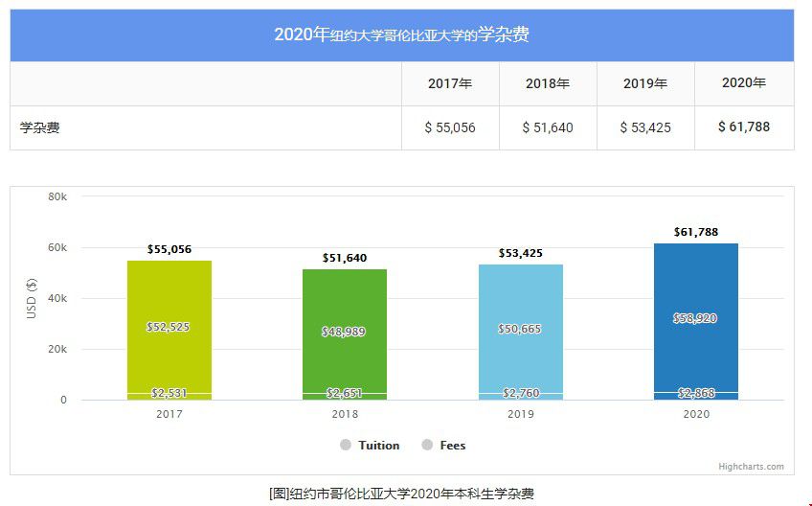Click the 学杂费 row label in table
The height and width of the screenshot is (506, 812).
coord(40,127)
